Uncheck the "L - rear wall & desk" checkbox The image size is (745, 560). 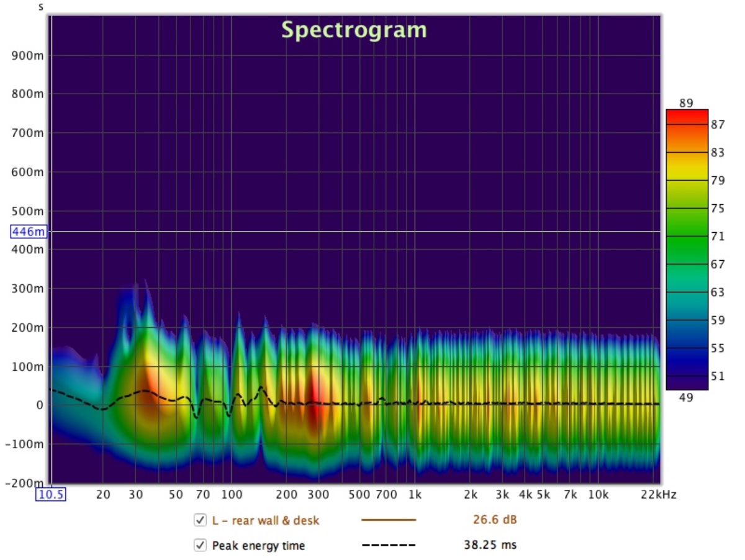coord(200,520)
